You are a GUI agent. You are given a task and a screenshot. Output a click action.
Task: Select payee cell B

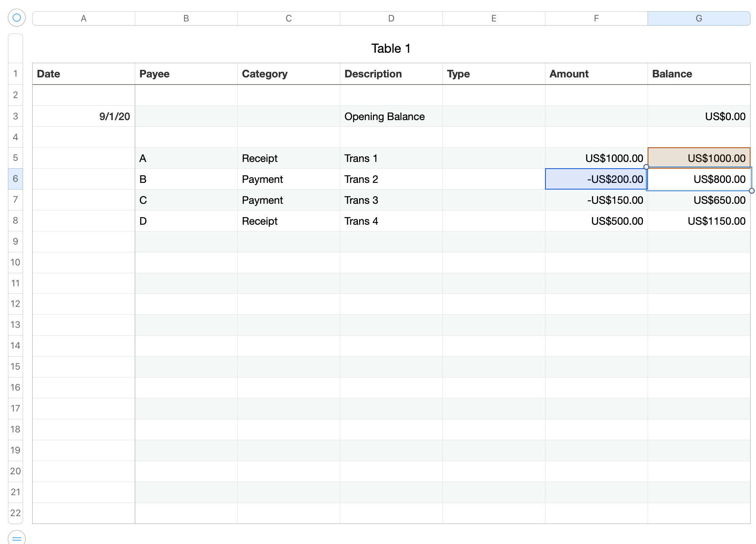pos(186,179)
